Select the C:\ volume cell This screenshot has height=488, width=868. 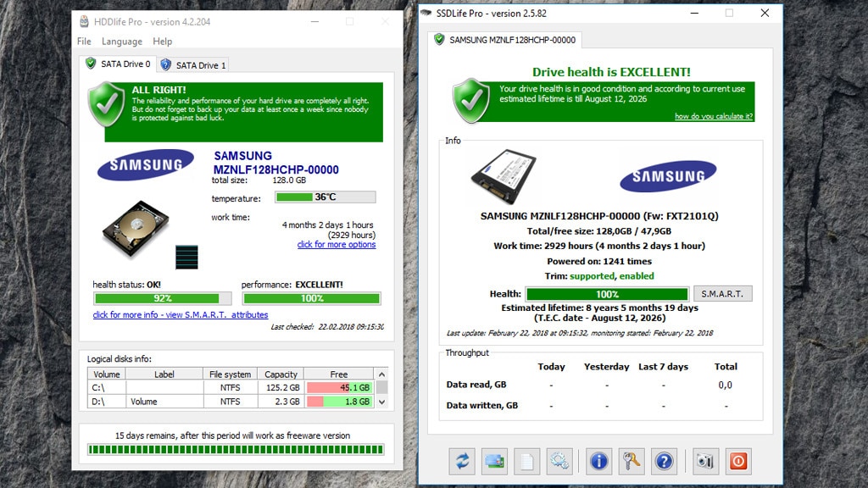[107, 387]
